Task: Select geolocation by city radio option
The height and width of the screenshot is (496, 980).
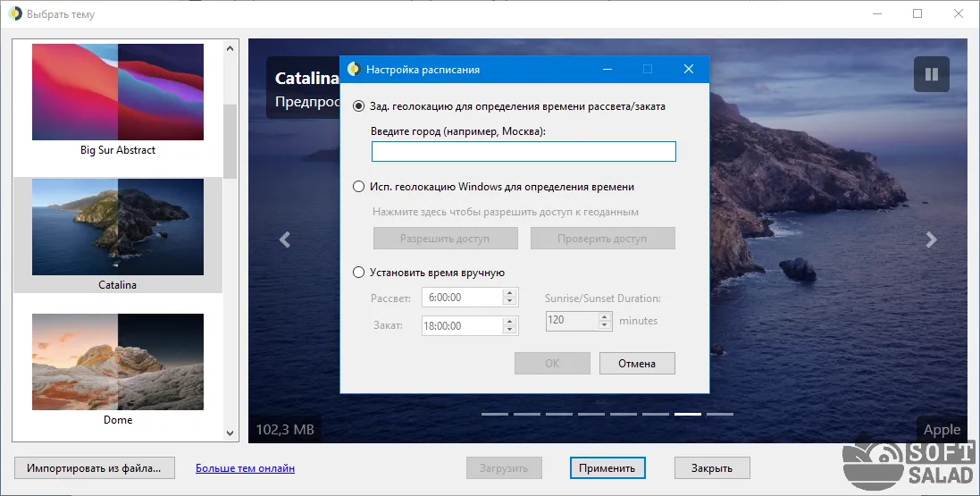Action: point(359,106)
